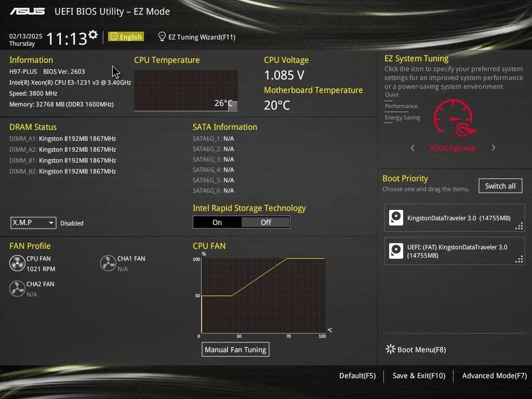
Task: Click the Speed: 3800 MHz line
Action: [33, 94]
